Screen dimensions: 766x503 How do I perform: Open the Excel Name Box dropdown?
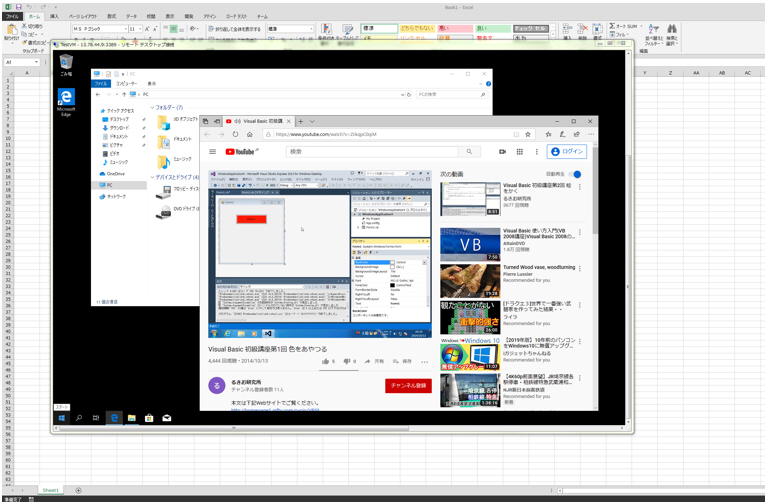36,62
